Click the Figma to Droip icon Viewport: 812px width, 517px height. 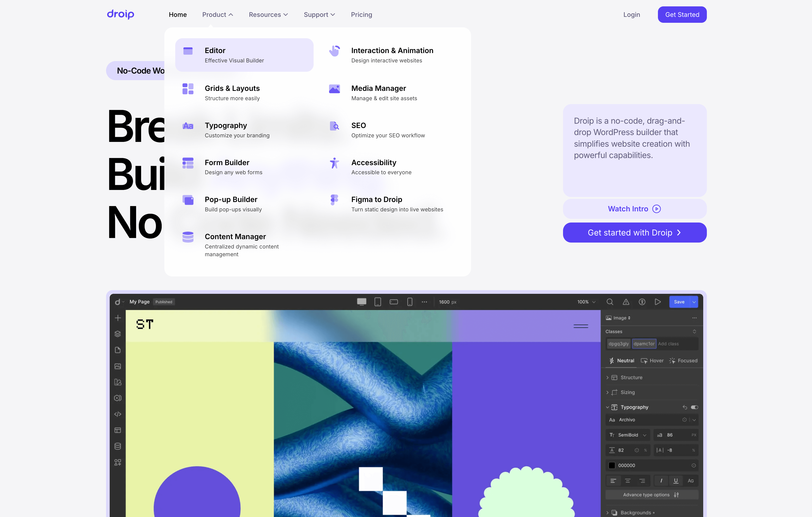click(334, 200)
